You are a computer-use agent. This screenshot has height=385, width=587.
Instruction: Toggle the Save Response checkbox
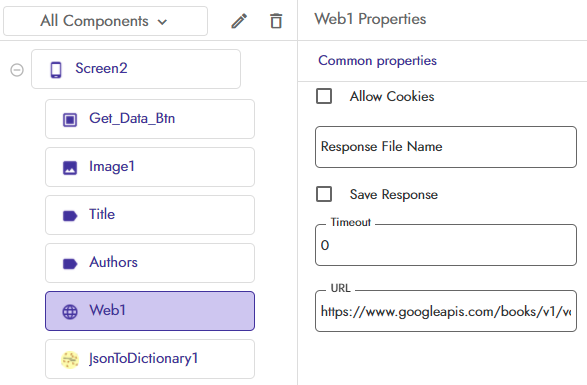click(324, 194)
